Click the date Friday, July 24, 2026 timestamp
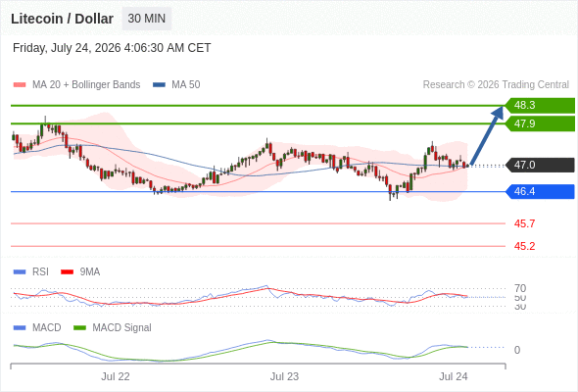The width and height of the screenshot is (578, 392). point(112,48)
